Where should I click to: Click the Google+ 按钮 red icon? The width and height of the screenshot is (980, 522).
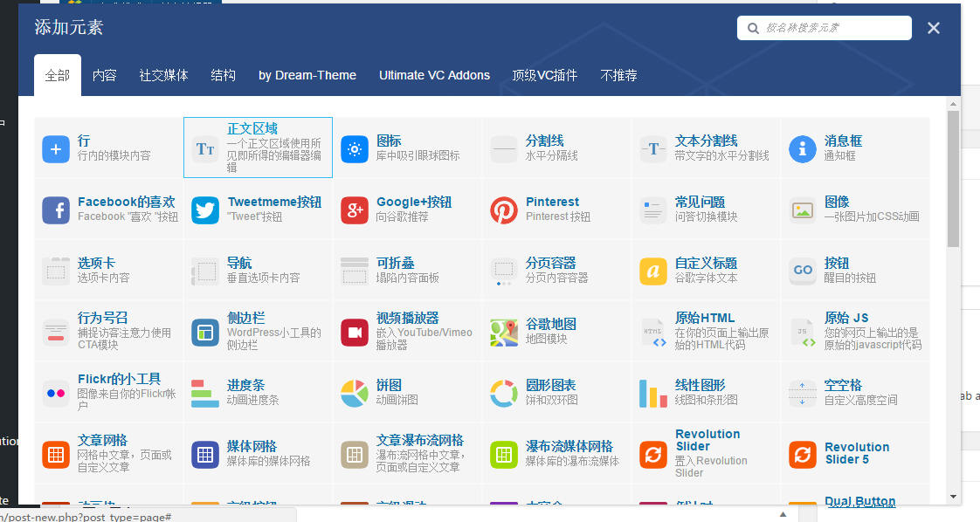[355, 209]
